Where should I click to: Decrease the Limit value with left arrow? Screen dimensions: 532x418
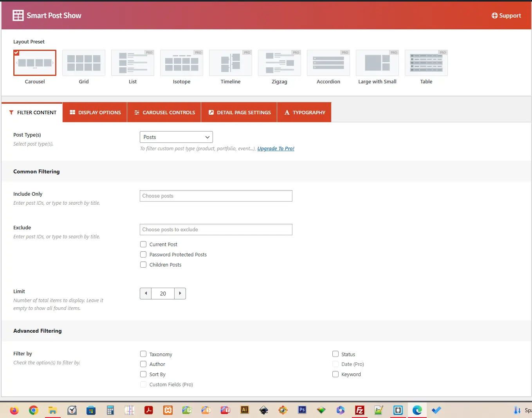[146, 294]
